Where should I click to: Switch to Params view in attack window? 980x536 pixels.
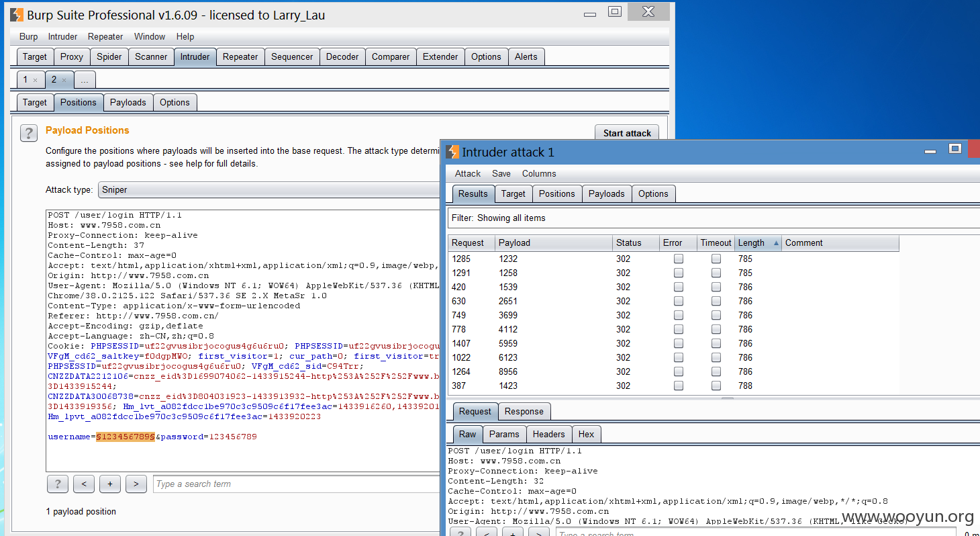(x=504, y=435)
